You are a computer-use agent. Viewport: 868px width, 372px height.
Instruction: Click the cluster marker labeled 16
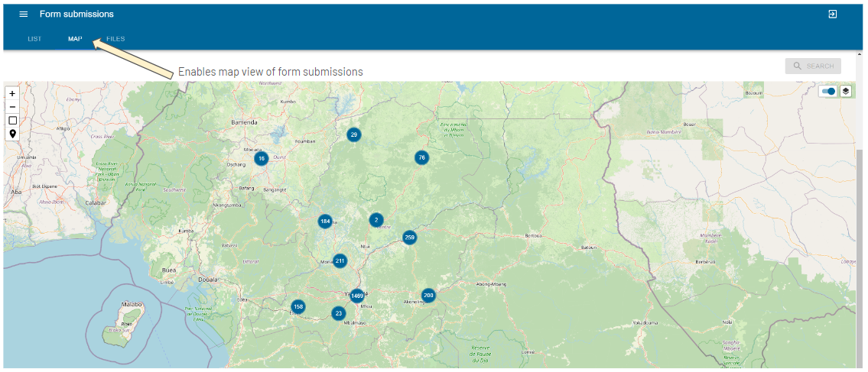tap(262, 159)
